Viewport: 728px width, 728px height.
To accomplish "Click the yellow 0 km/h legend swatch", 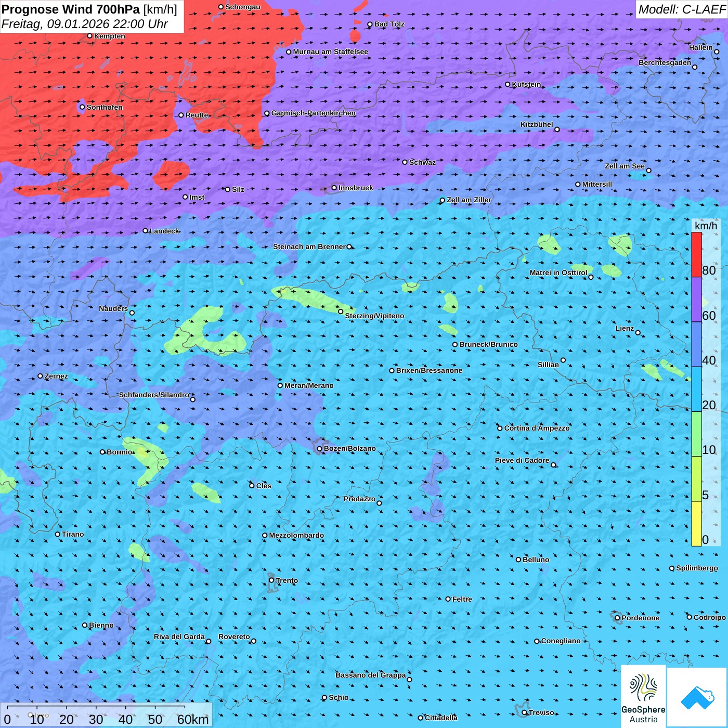I will coord(696,524).
